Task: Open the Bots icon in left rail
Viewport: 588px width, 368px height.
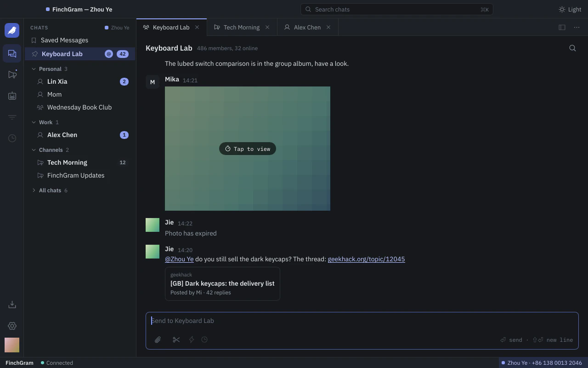Action: pos(12,96)
